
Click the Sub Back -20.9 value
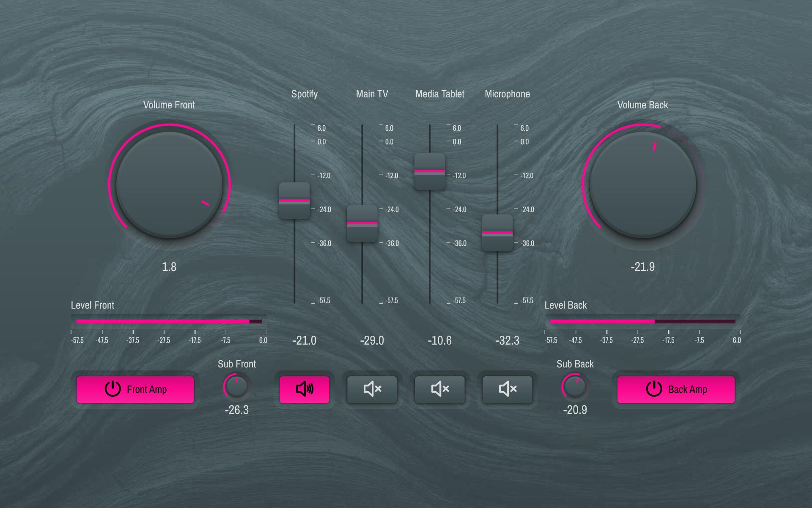[575, 410]
